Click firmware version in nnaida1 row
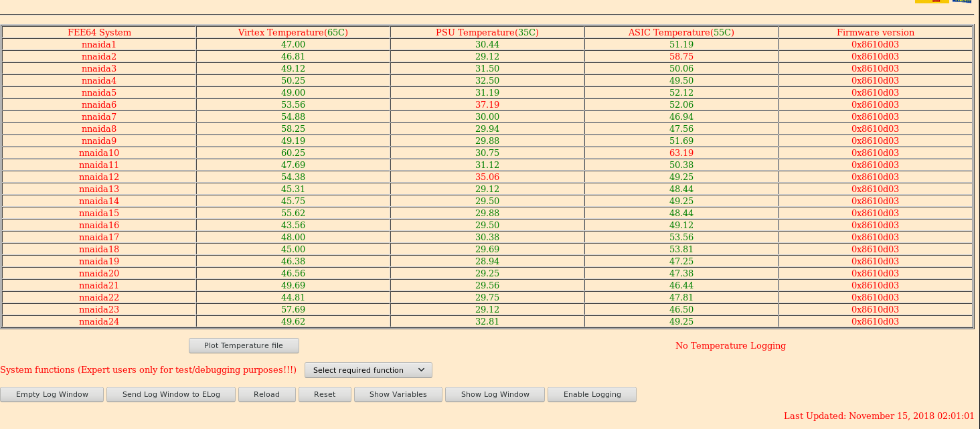This screenshot has width=980, height=429. pos(876,44)
